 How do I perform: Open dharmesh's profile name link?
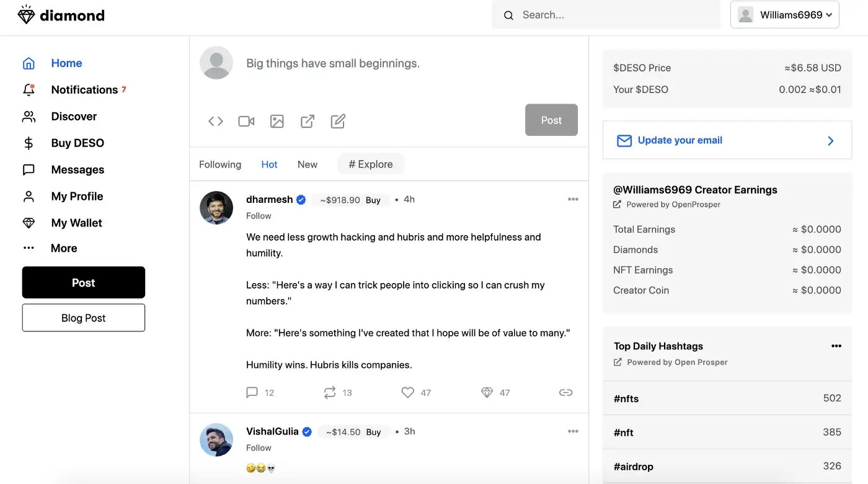pos(270,200)
